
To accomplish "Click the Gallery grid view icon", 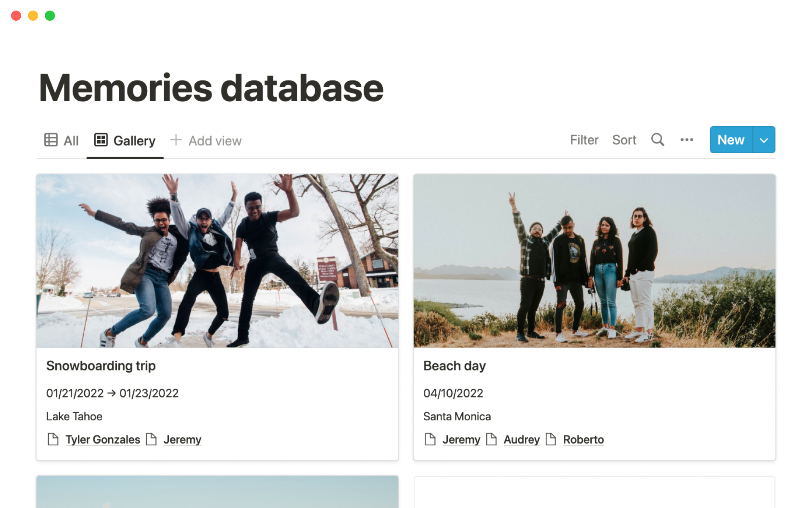I will (101, 140).
